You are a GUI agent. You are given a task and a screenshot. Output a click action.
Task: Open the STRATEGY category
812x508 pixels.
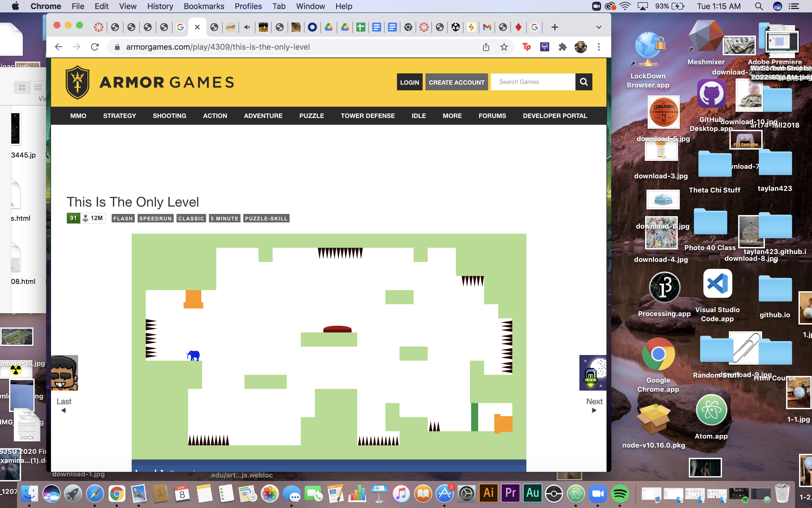[120, 116]
